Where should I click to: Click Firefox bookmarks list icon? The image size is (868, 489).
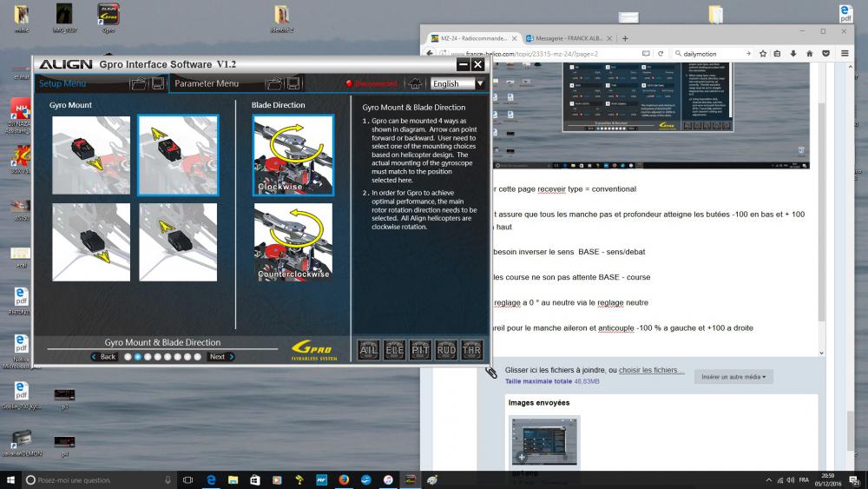pos(777,54)
